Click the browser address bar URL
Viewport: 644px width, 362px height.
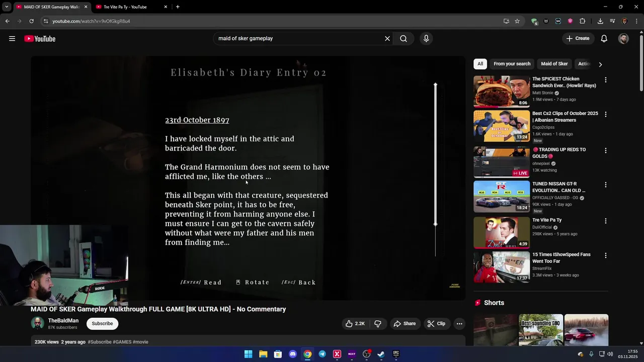pyautogui.click(x=91, y=21)
